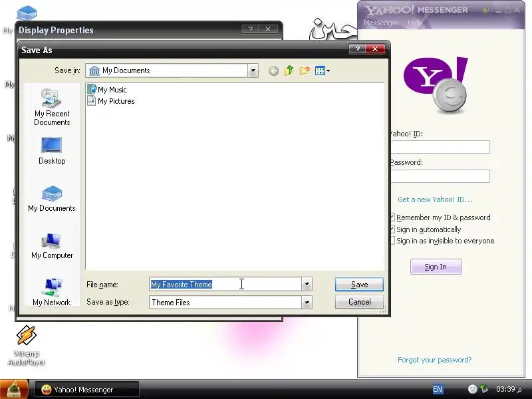Open the Help menu in Yahoo Messenger
This screenshot has width=532, height=399.
click(414, 23)
